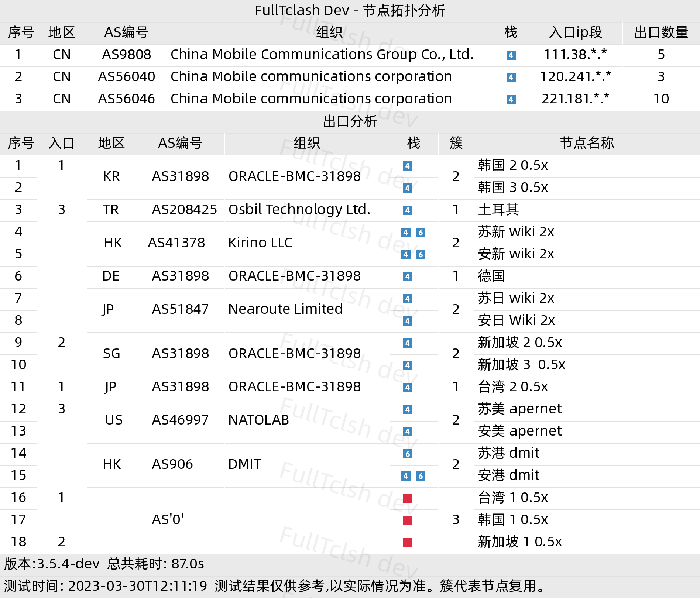Click the IPv4 badge on the AS56040 row

(511, 77)
